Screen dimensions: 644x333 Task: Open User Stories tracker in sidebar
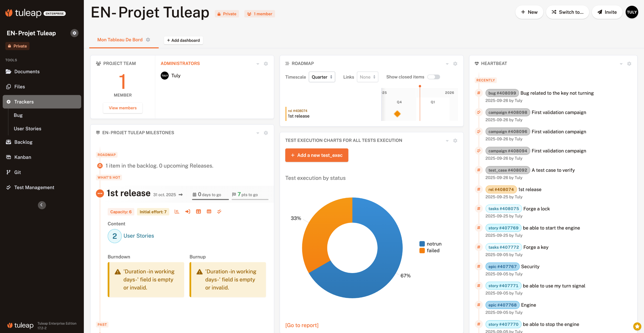[27, 129]
